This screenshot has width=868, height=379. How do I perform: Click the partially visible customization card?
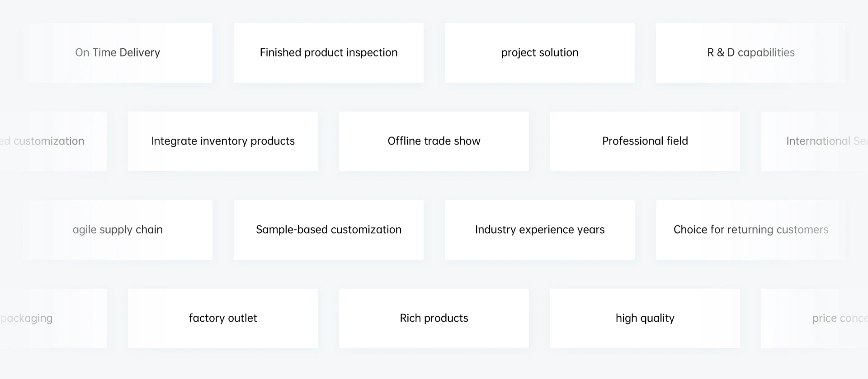click(53, 141)
